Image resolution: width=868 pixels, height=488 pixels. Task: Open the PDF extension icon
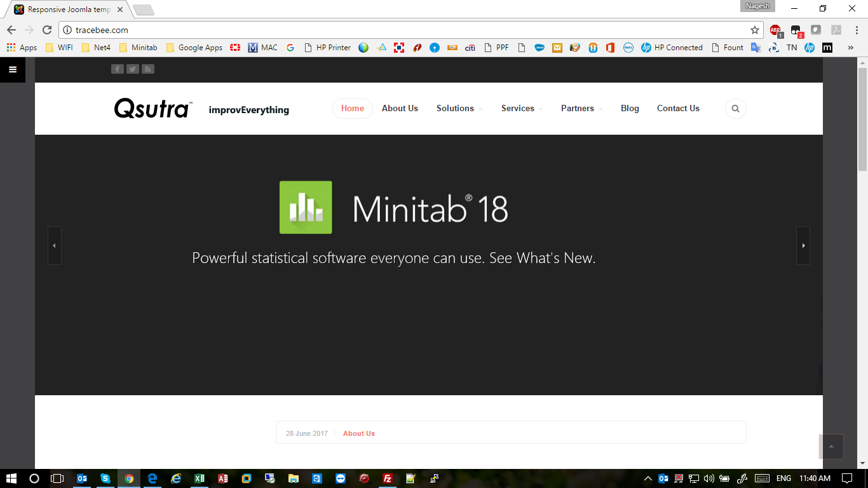[x=836, y=30]
